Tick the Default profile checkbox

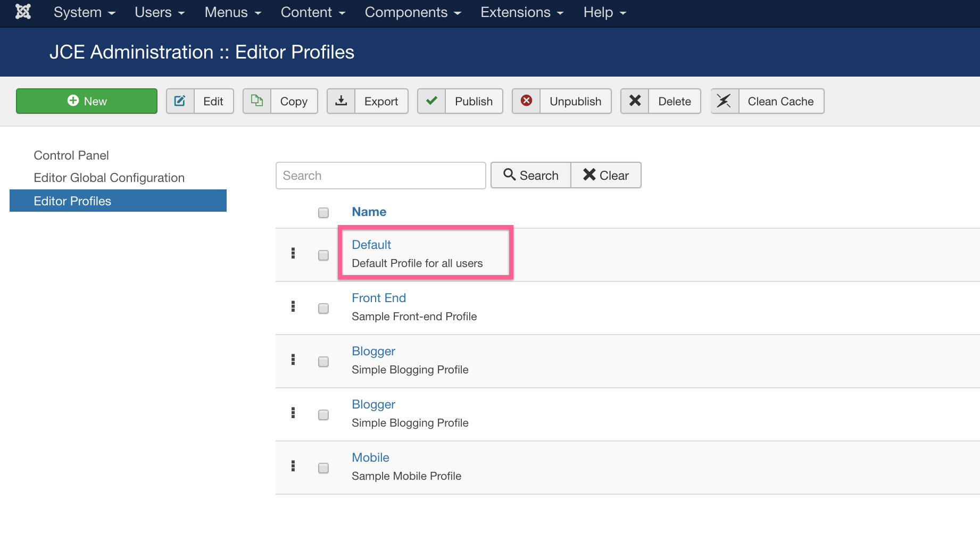[x=323, y=255]
